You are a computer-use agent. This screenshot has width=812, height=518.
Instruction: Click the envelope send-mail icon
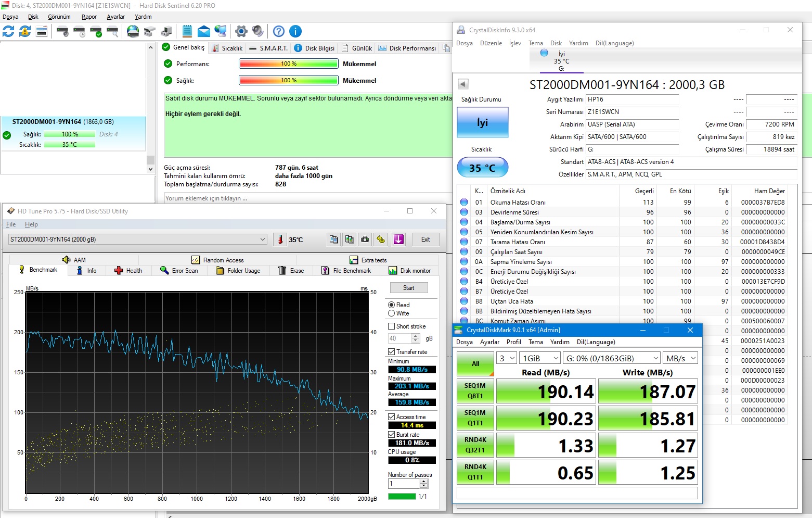click(204, 31)
